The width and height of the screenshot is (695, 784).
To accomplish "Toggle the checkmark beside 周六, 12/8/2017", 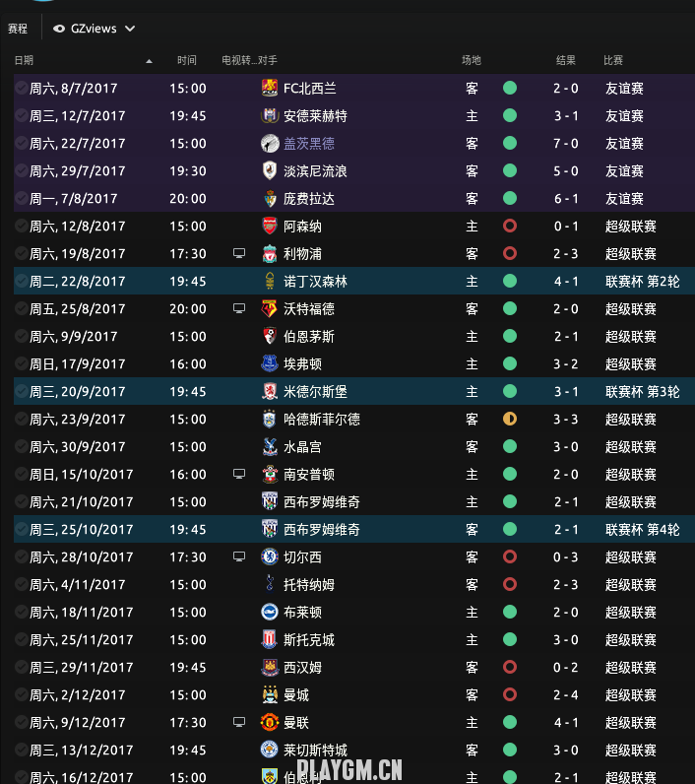I will click(21, 226).
